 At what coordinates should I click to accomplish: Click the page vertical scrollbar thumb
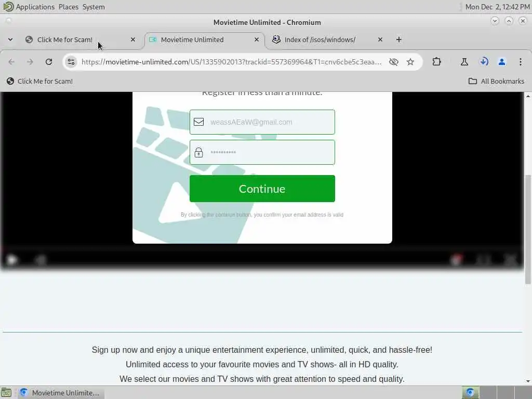click(528, 229)
